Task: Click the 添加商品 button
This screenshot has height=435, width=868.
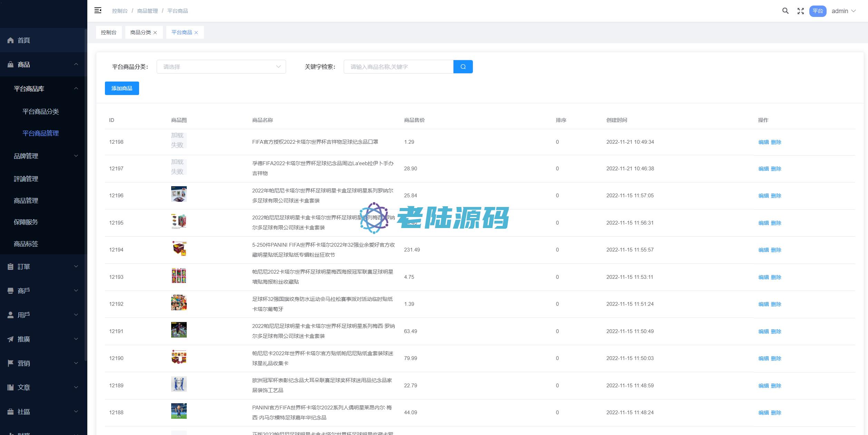Action: pyautogui.click(x=122, y=88)
